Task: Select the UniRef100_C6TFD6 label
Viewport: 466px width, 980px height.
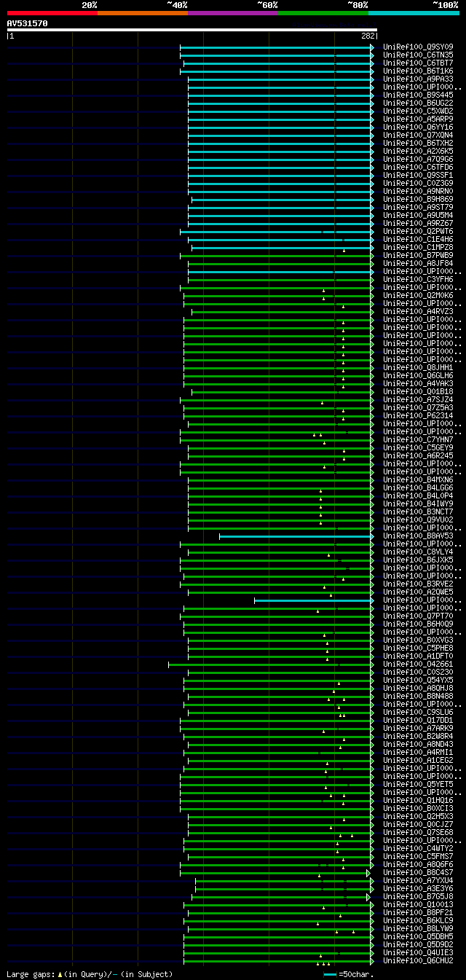Action: [418, 167]
